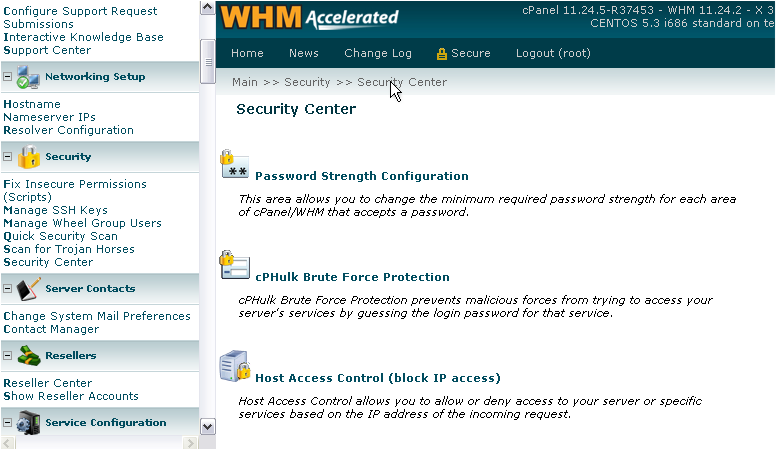Open Password Strength Configuration link
776x450 pixels.
(x=362, y=176)
